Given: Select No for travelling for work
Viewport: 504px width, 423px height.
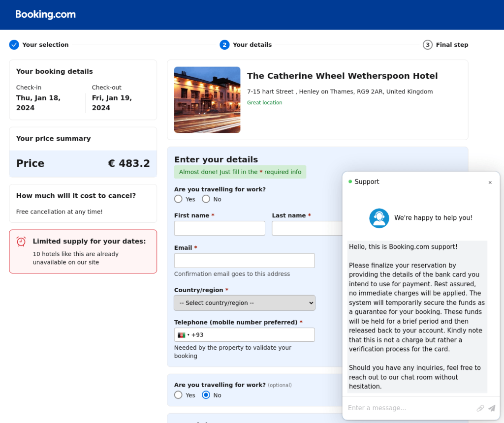Looking at the screenshot, I should point(206,199).
